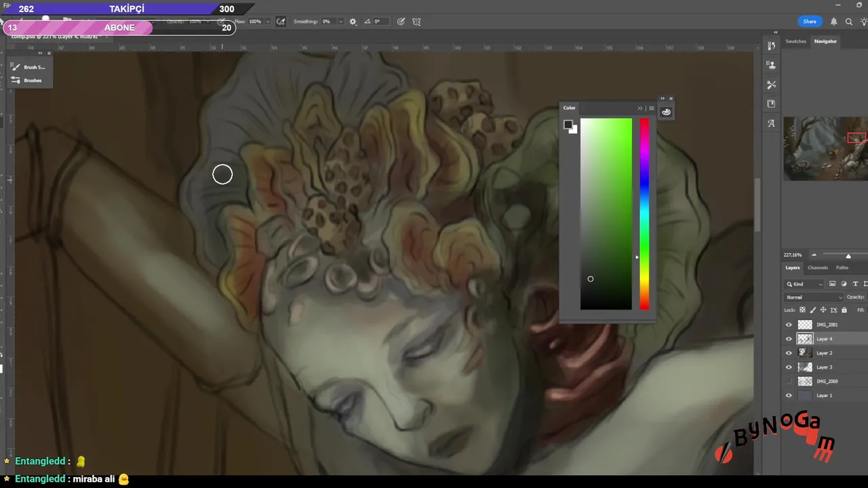
Task: Toggle pressure for size icon
Action: pyautogui.click(x=401, y=22)
